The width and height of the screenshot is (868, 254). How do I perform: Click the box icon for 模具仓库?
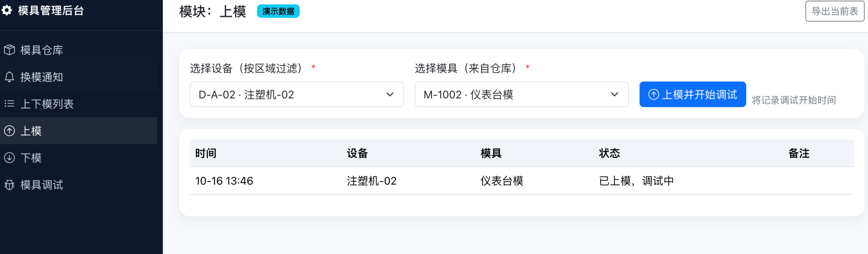tap(9, 50)
